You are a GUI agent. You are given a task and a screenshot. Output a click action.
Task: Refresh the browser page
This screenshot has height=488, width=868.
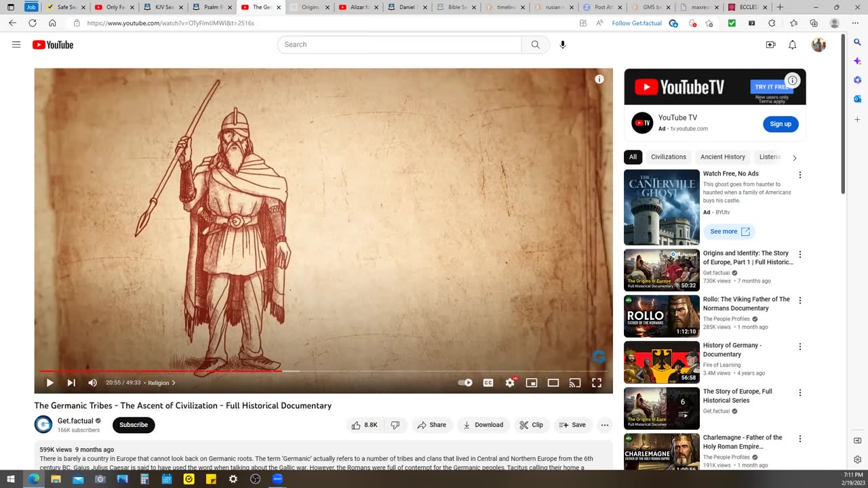[32, 23]
